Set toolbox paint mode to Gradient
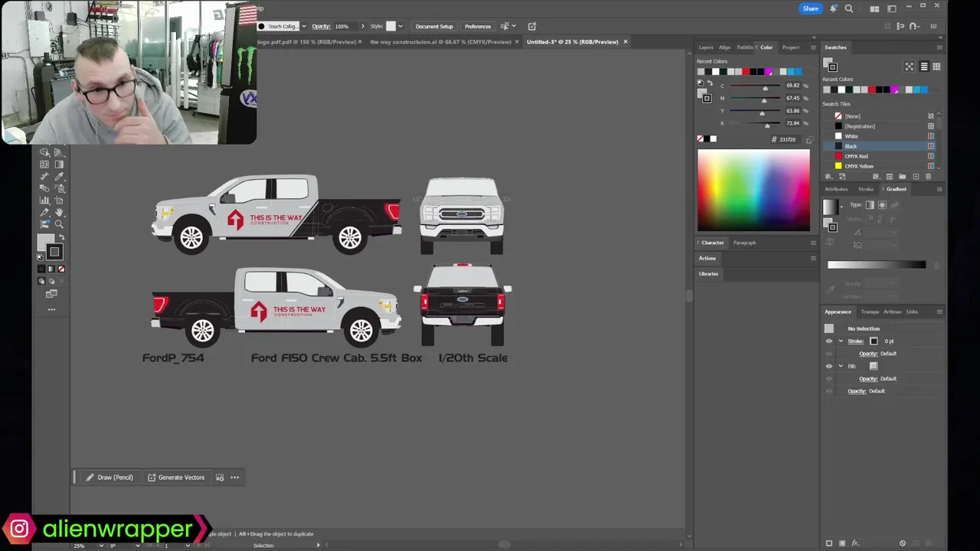 pyautogui.click(x=51, y=269)
